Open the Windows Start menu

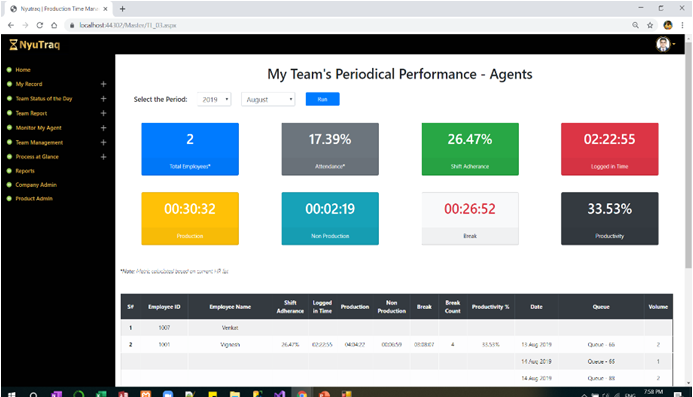tap(12, 393)
